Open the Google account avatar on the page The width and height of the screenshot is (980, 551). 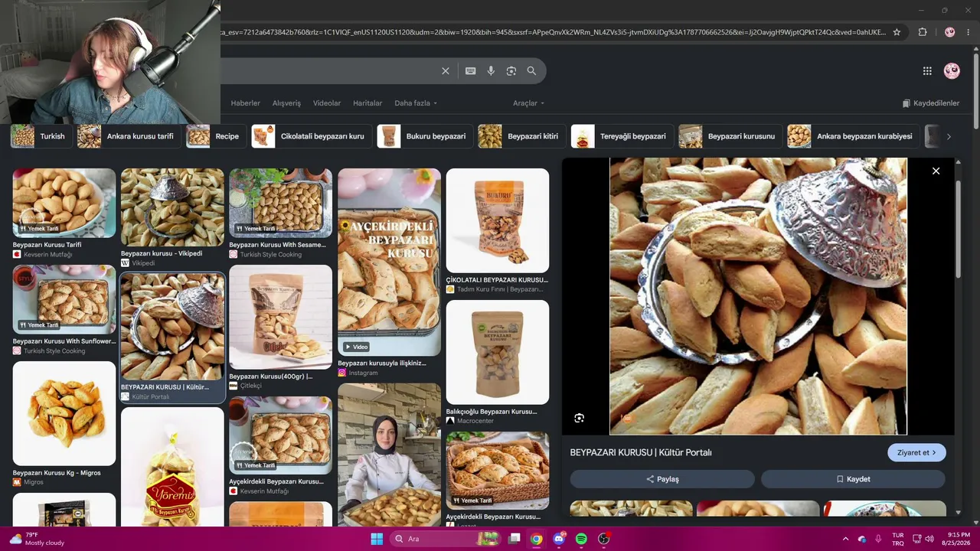click(952, 71)
